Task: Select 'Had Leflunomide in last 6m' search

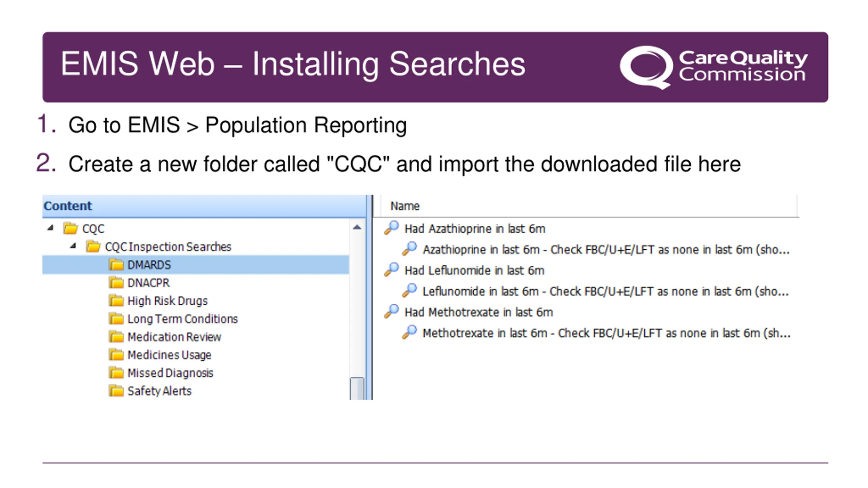Action: coord(474,270)
